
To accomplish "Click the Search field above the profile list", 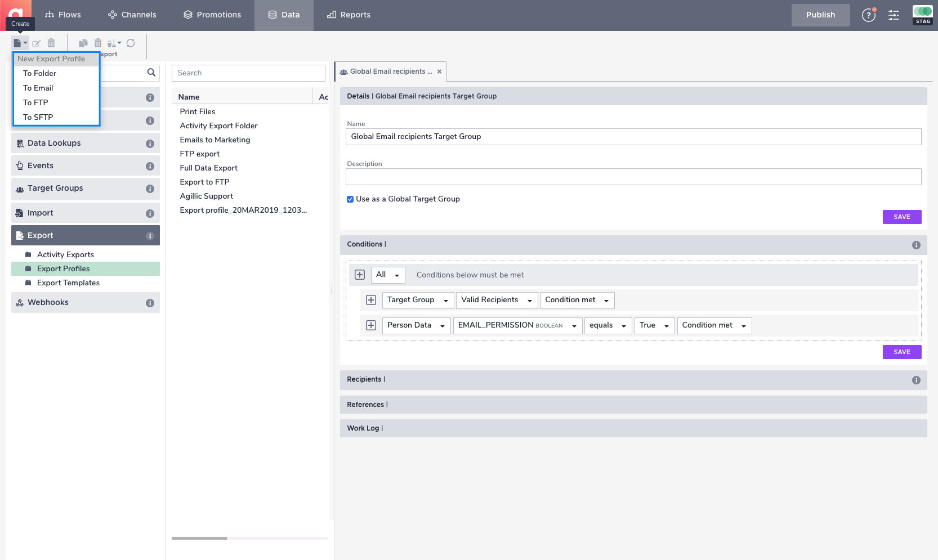I will point(248,73).
